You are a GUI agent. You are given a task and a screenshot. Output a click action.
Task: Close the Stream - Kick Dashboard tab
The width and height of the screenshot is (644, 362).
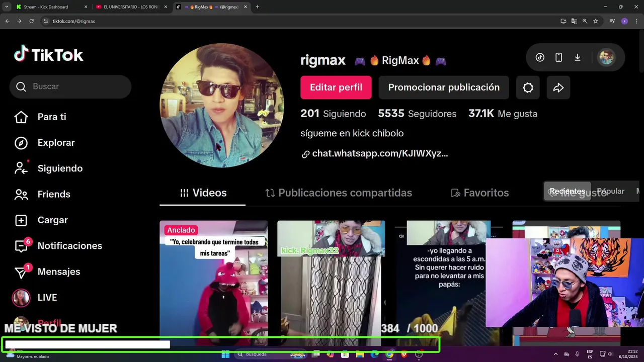click(x=86, y=7)
